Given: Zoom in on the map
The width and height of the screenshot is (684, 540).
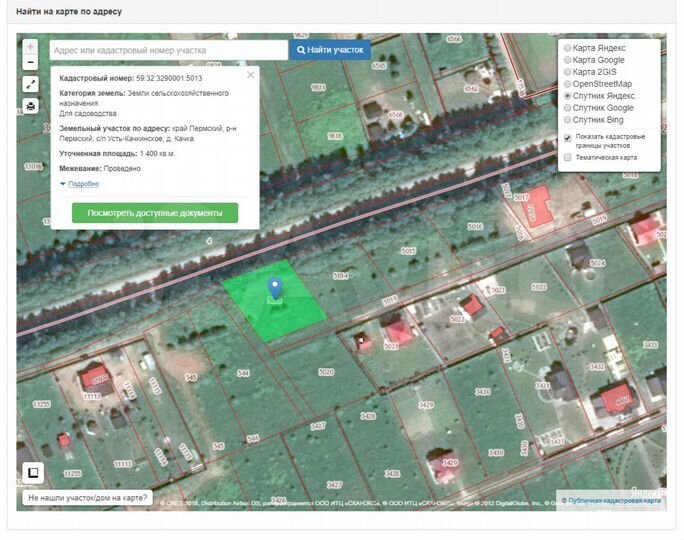Looking at the screenshot, I should point(30,47).
